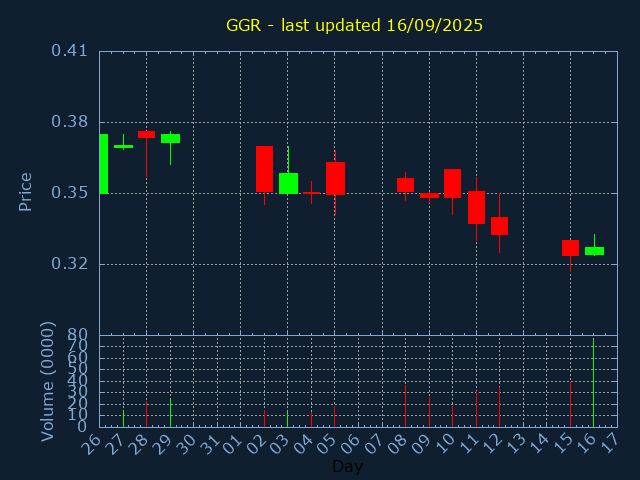Click the red volume bar for day 11
The height and width of the screenshot is (480, 640).
tap(476, 409)
